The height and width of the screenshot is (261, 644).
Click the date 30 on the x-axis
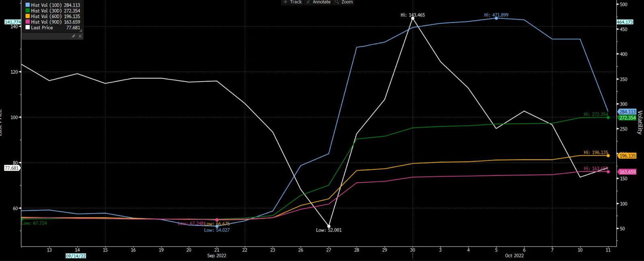pos(413,250)
